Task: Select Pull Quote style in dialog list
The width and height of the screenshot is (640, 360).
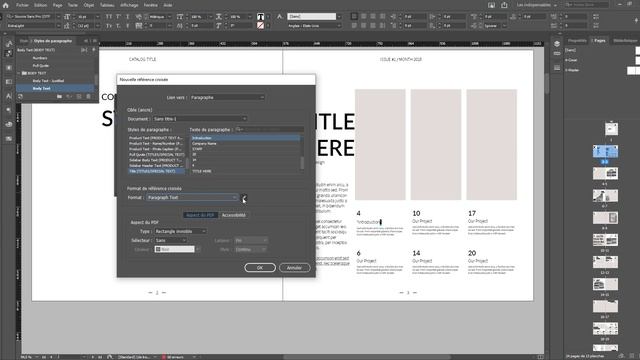Action: click(156, 155)
